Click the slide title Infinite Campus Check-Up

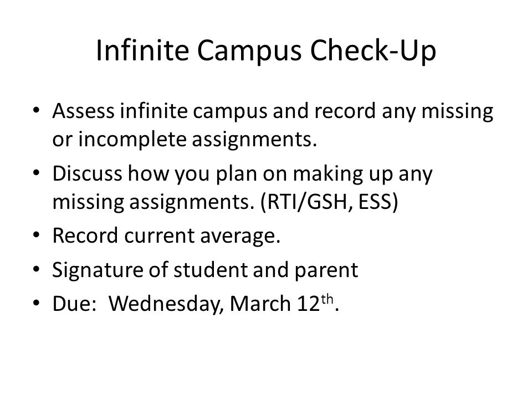click(266, 51)
